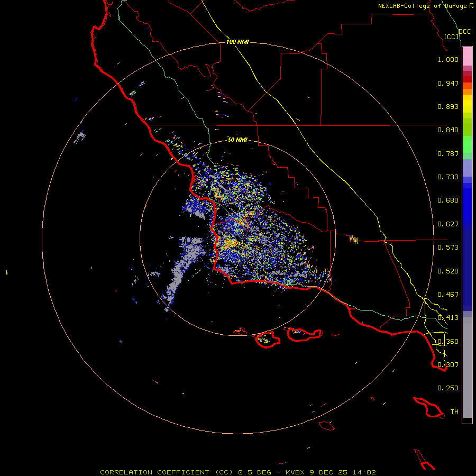Click the 1.000 value on the color scale
This screenshot has width=476, height=476.
point(448,59)
